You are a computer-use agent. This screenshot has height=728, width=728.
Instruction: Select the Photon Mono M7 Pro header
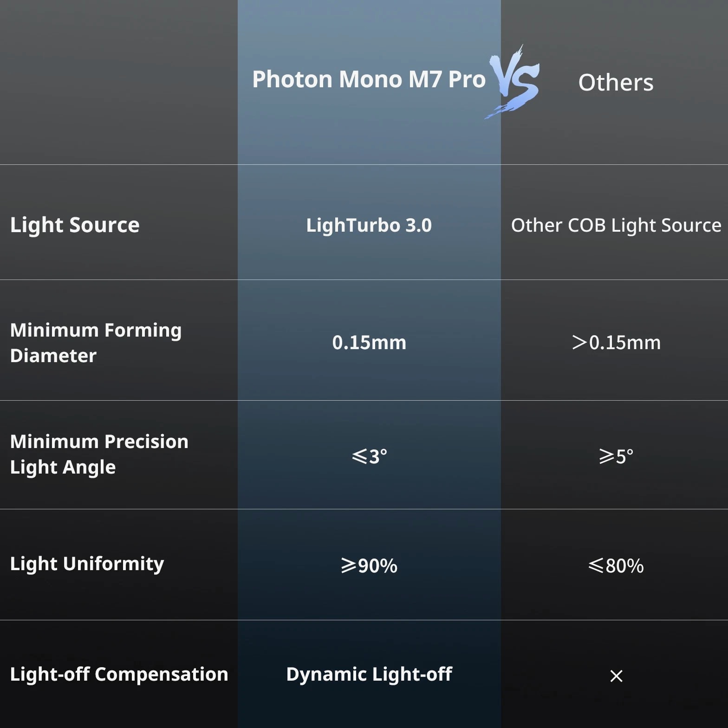(369, 79)
